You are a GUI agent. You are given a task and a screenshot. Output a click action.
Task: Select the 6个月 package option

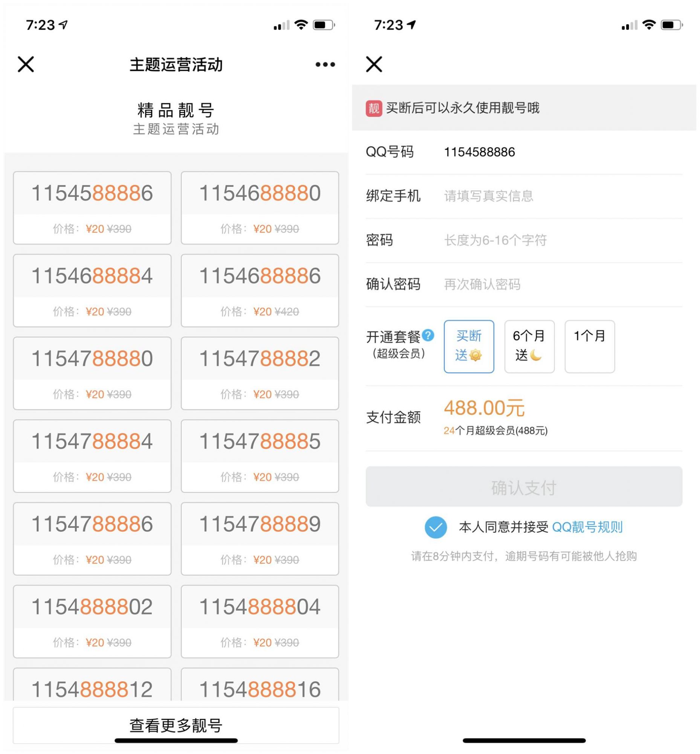click(529, 346)
